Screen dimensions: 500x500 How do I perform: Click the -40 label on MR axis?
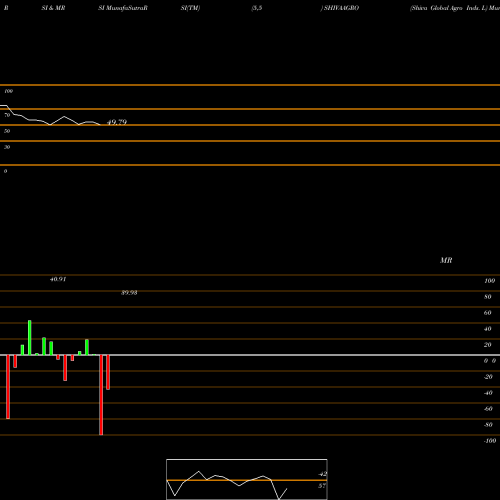point(488,393)
